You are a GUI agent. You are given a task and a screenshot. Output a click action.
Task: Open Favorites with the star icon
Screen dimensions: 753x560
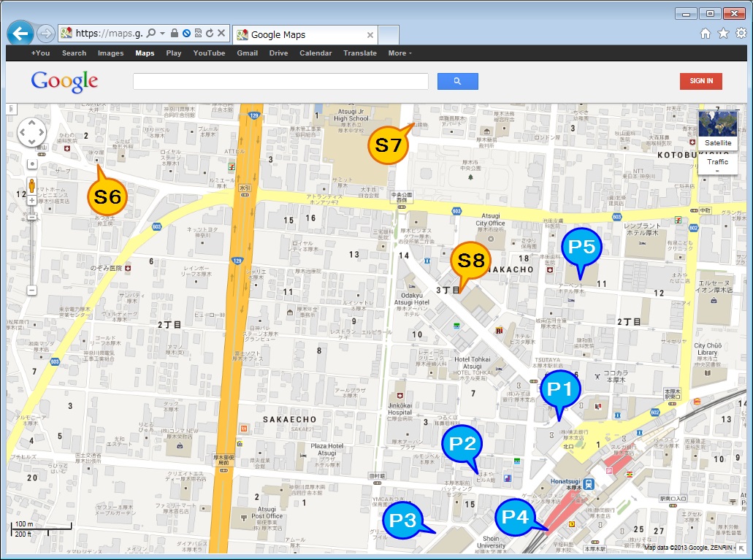tap(723, 33)
